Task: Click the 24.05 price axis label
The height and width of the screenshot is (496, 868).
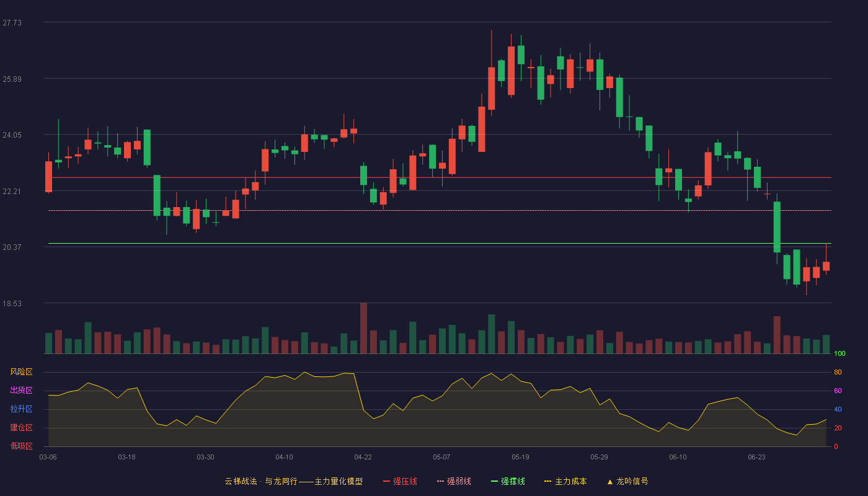Action: pyautogui.click(x=12, y=135)
